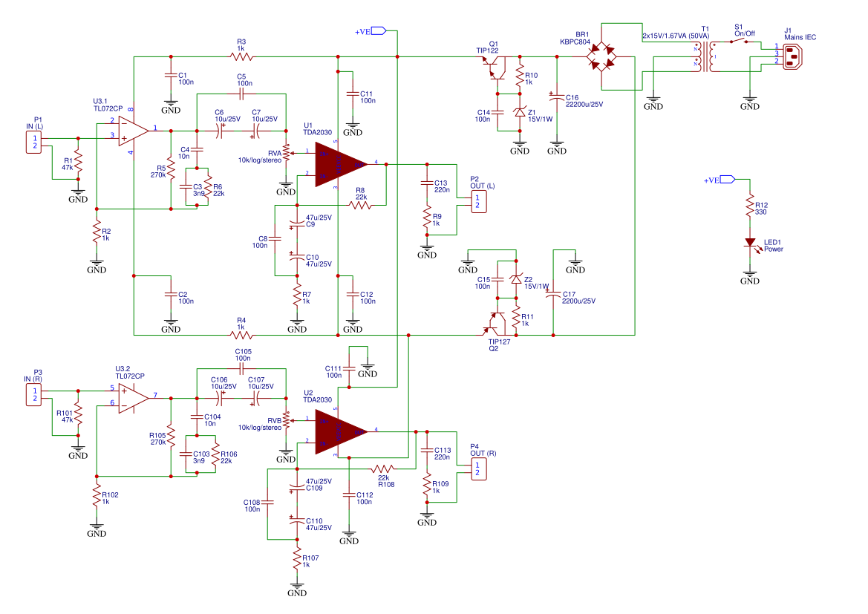
Task: Click the '15V/1W' value of Z1
Action: click(540, 119)
